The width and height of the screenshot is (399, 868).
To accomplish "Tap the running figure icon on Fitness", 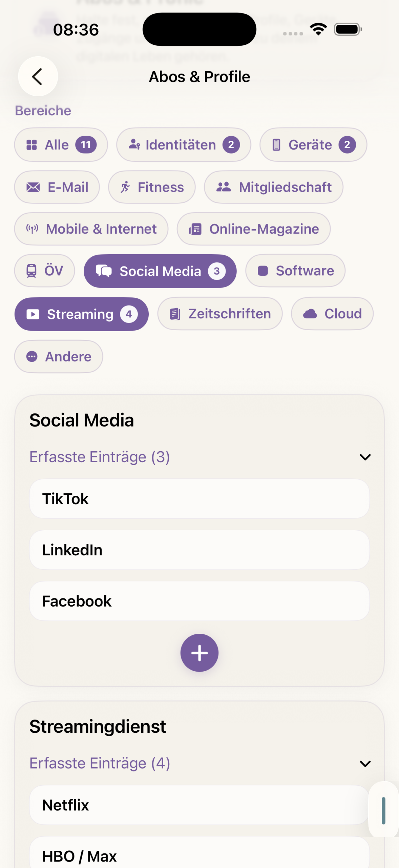I will (125, 187).
